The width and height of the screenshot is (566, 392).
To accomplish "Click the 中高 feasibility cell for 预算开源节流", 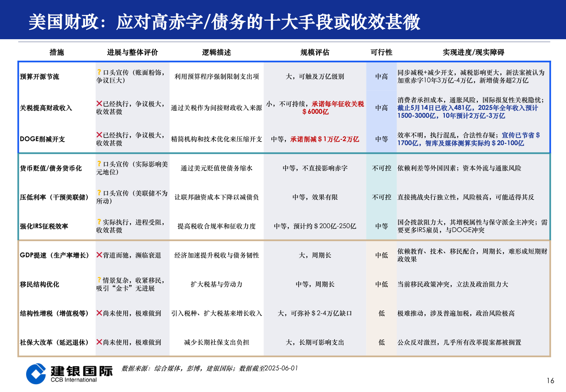I will coord(381,77).
